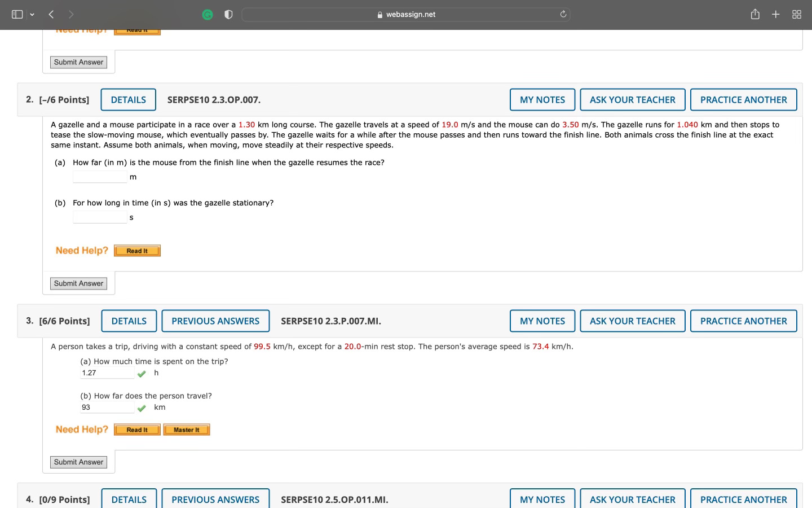This screenshot has height=508, width=812.
Task: Go back using the back arrow
Action: coord(51,14)
